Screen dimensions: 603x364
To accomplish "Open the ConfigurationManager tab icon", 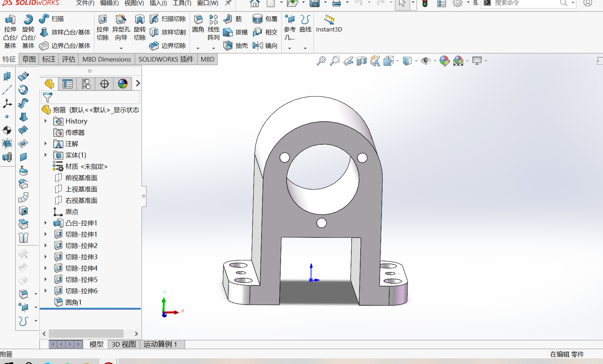I will [86, 84].
